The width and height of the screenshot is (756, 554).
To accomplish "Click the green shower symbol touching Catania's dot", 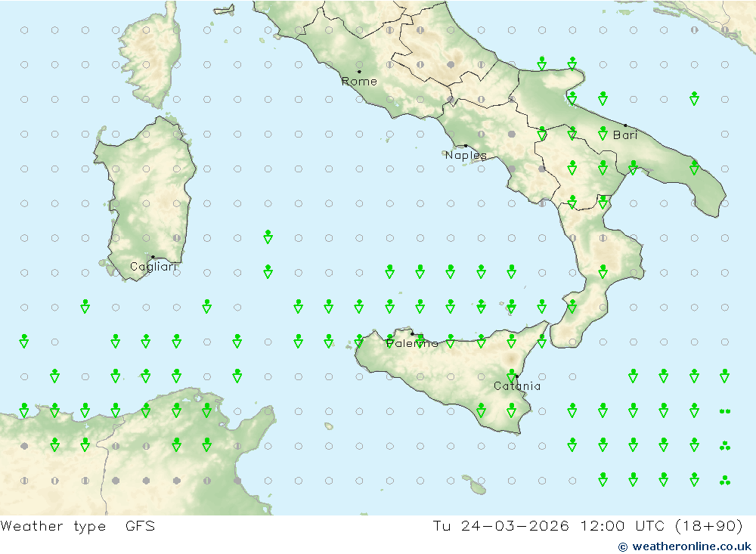I will [x=512, y=376].
